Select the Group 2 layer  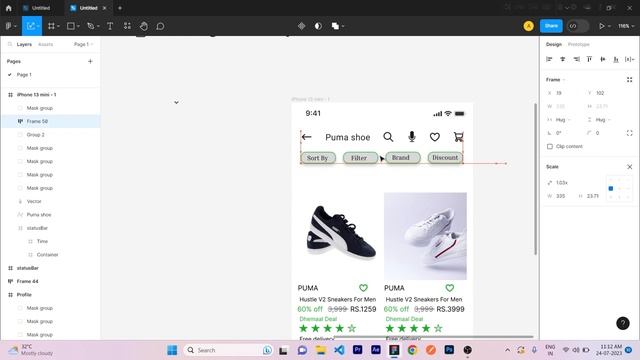[x=51, y=135]
